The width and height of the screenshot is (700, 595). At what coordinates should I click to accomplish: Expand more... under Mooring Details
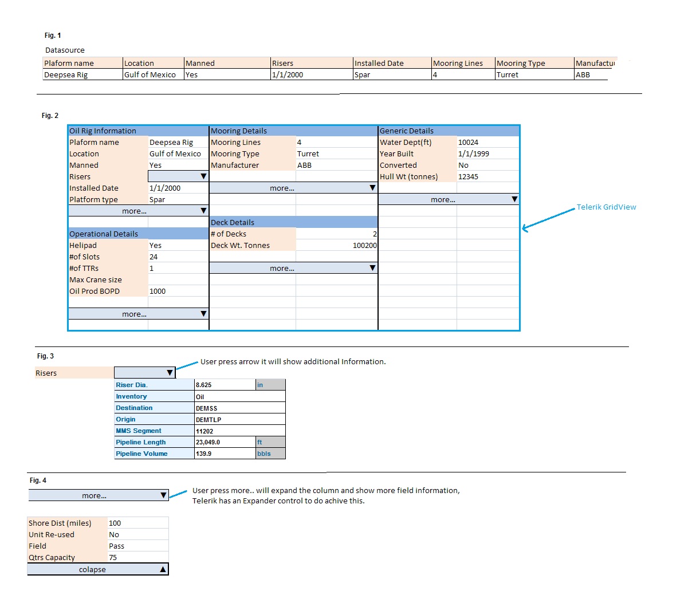coord(293,188)
